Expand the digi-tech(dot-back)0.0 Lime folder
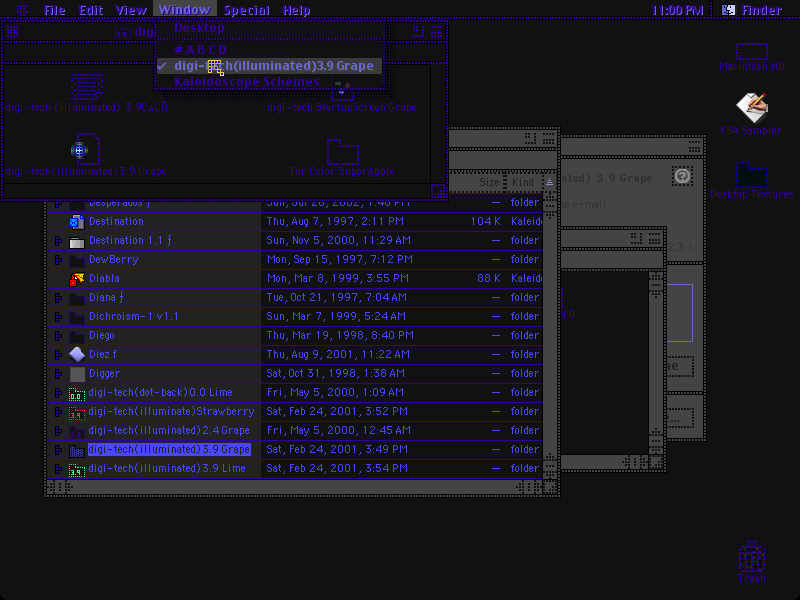Viewport: 800px width, 600px height. 58,393
